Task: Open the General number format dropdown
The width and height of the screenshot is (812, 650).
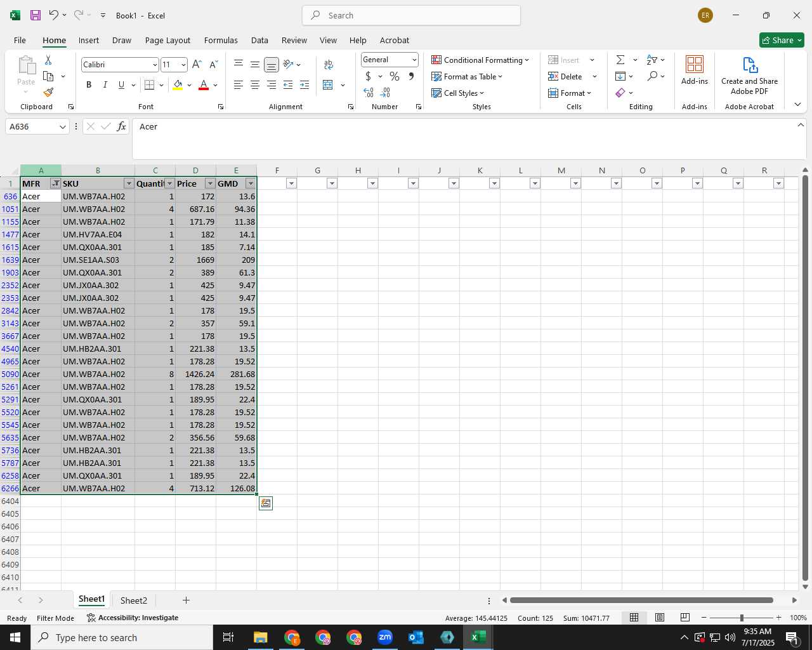Action: tap(414, 60)
